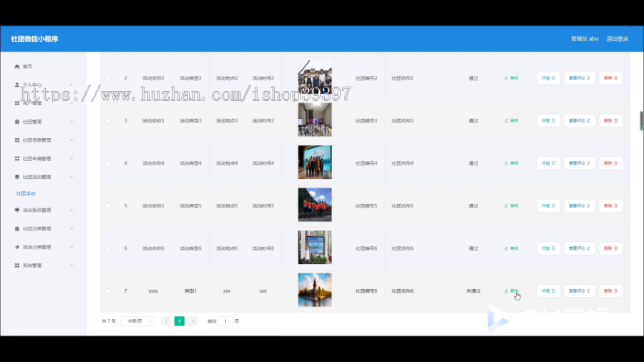The width and height of the screenshot is (644, 362).
Task: Go to 首页 via the home icon
Action: (17, 67)
